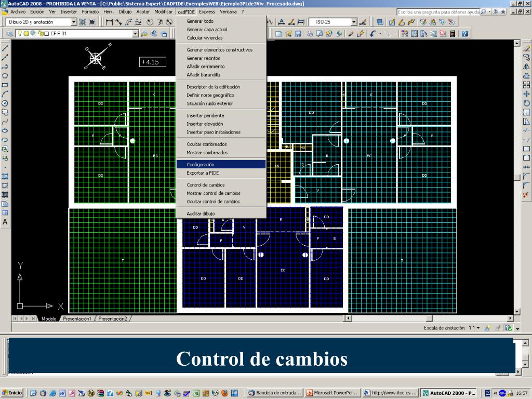Choose 'Auditar dibujo' menu entry
The height and width of the screenshot is (399, 532).
221,214
